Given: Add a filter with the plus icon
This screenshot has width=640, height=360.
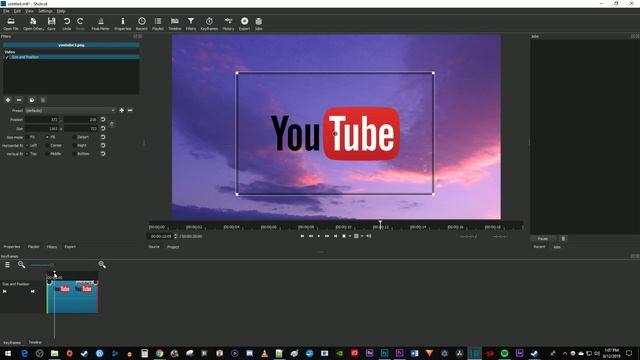Looking at the screenshot, I should (x=8, y=100).
